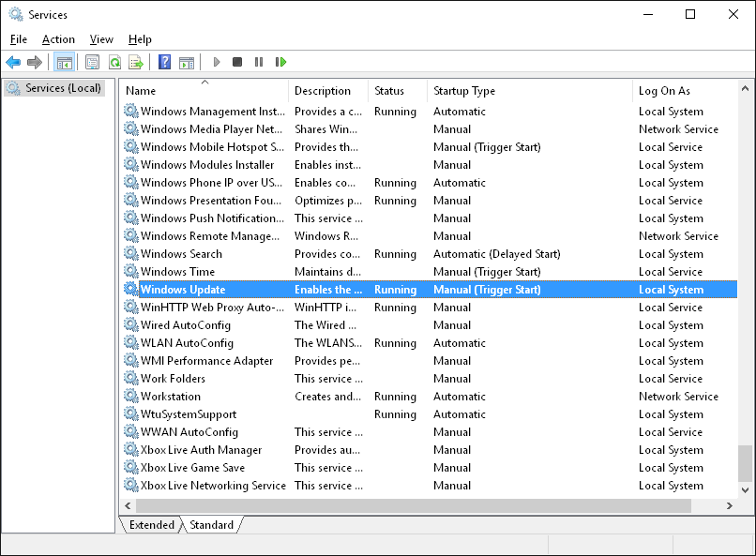Click the horizontal scrollbar right arrow
756x556 pixels.
[x=730, y=505]
